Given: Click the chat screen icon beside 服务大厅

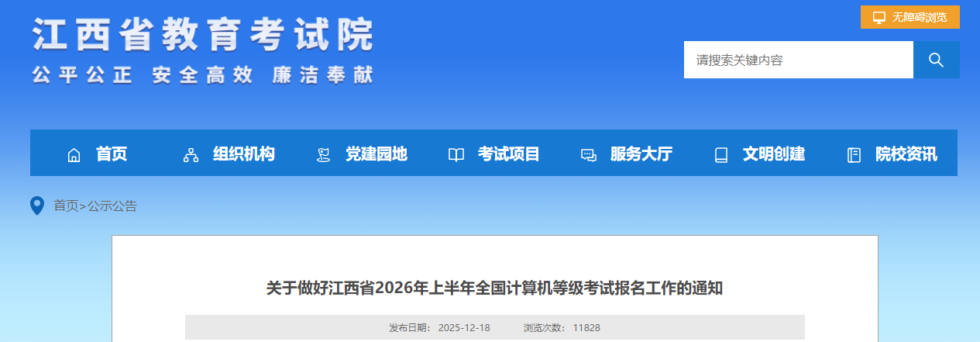Looking at the screenshot, I should pos(589,155).
